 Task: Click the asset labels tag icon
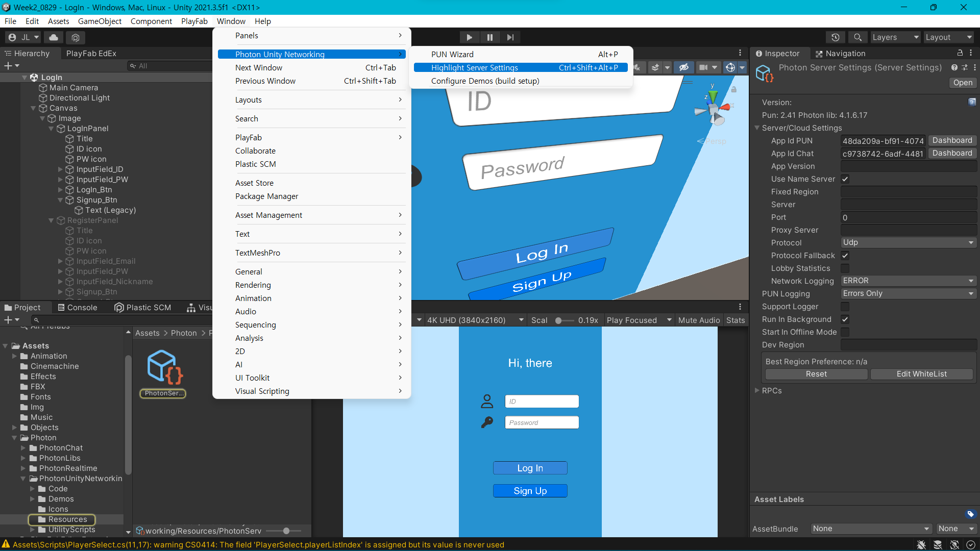click(x=971, y=514)
